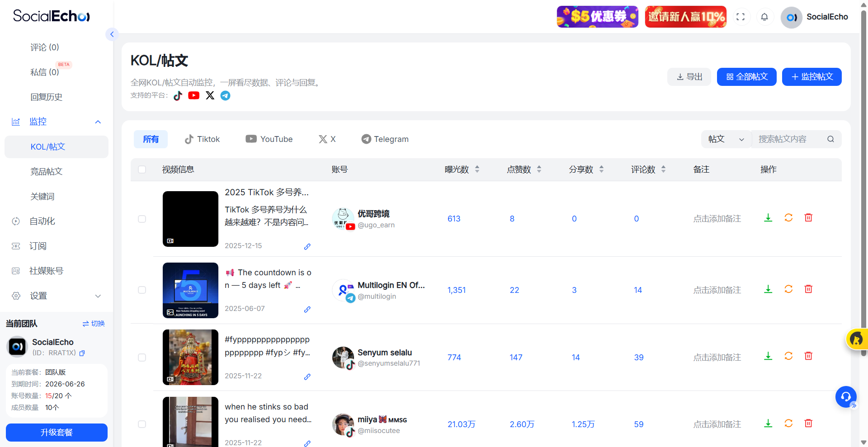The image size is (868, 447).
Task: Check the Multilogin post row checkbox
Action: [142, 290]
